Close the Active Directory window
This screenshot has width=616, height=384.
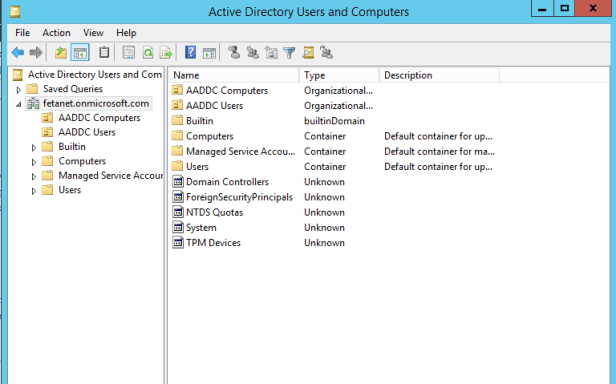tap(593, 8)
